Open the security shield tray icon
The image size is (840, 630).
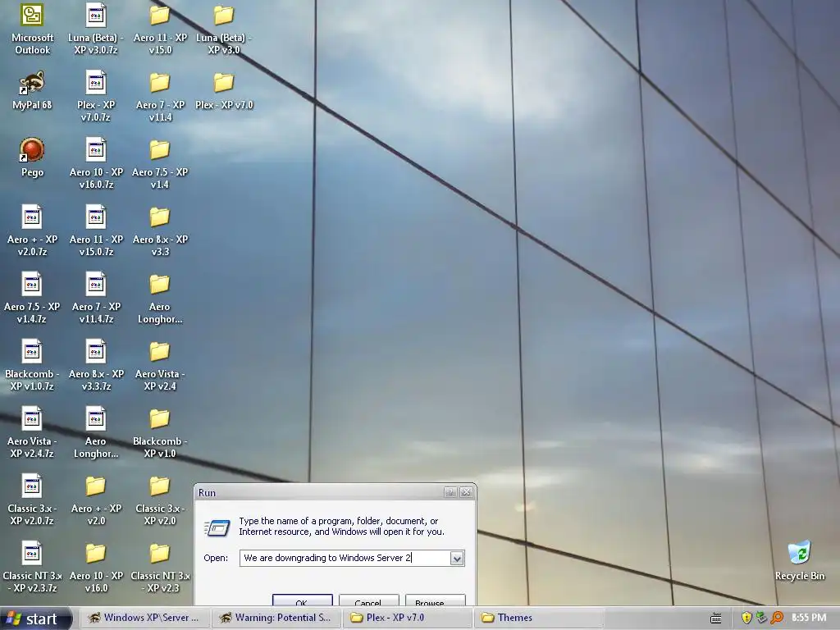(x=746, y=618)
